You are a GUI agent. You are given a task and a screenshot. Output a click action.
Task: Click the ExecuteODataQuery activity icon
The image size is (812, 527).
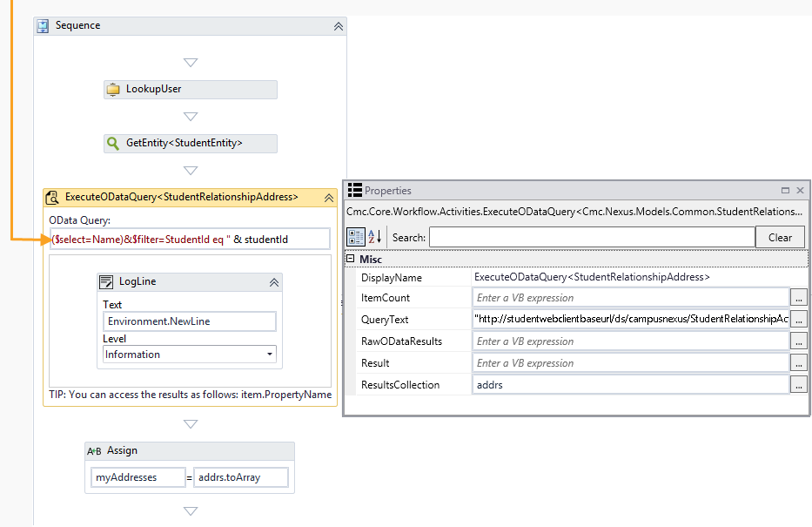coord(52,198)
